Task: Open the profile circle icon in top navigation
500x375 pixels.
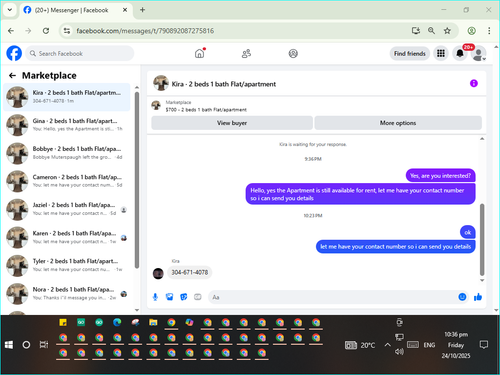Action: coord(293,53)
